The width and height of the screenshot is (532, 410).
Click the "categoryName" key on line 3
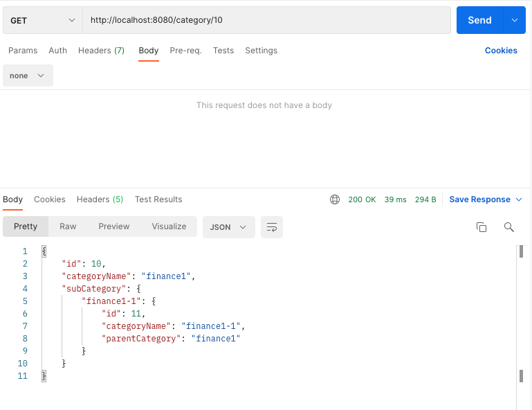tap(96, 276)
